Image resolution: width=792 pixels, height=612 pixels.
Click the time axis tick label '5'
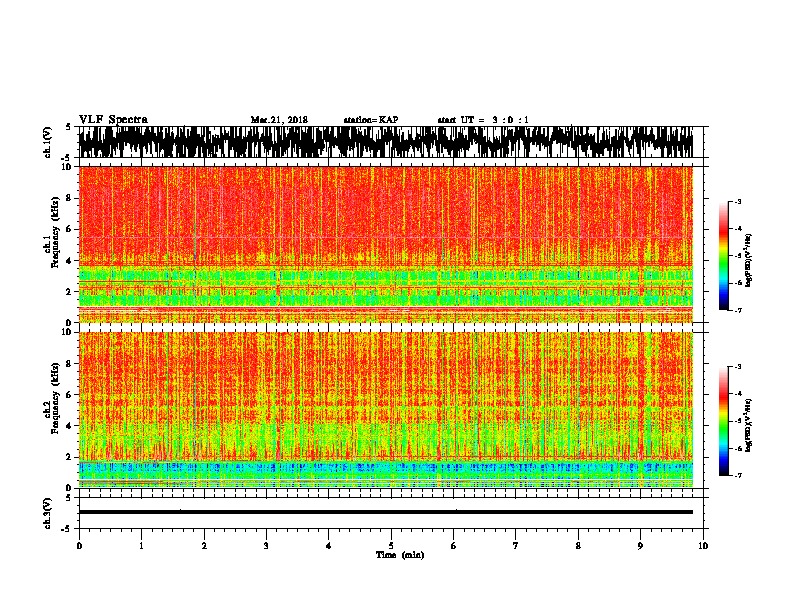[391, 546]
